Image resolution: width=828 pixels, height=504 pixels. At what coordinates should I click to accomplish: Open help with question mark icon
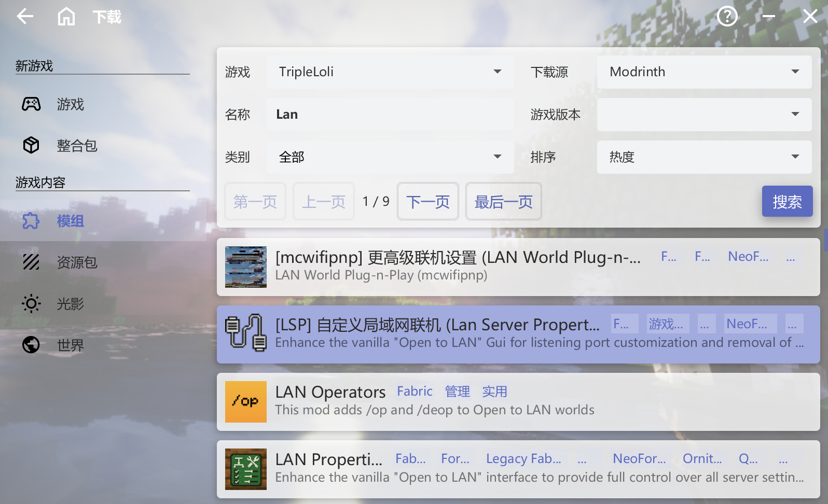click(727, 17)
